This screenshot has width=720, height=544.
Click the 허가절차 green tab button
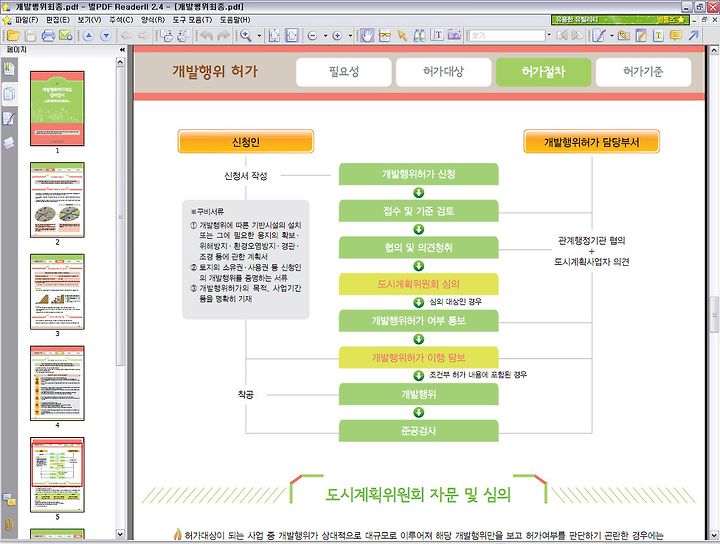click(544, 72)
